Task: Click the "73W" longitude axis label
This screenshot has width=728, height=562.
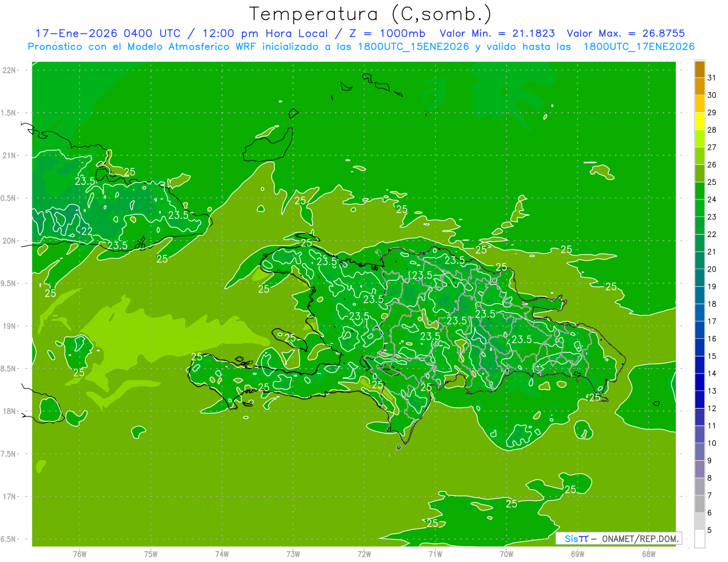Action: 293,554
